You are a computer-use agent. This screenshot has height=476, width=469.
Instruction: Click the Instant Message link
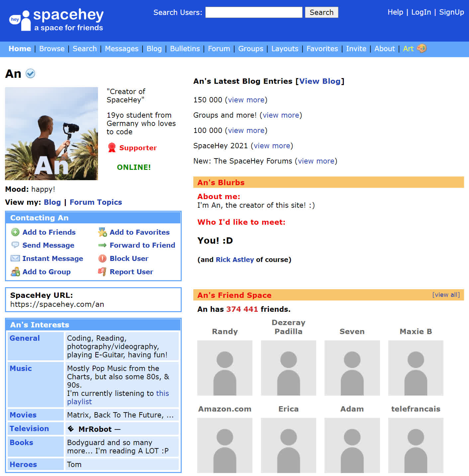(52, 258)
